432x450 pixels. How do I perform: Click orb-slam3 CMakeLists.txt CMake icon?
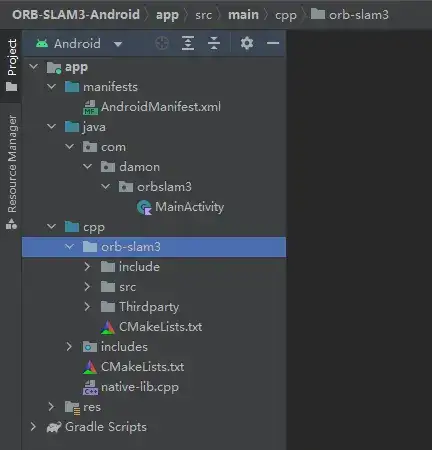point(108,327)
